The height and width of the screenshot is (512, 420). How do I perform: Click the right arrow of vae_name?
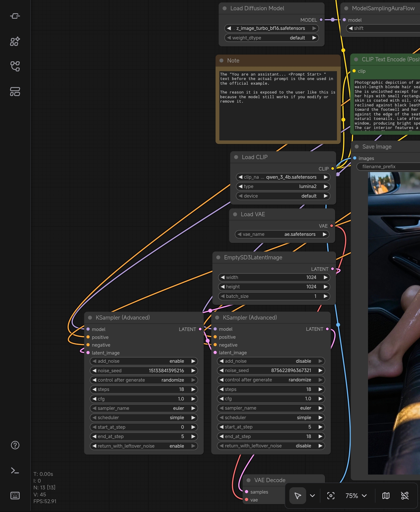[x=325, y=234]
